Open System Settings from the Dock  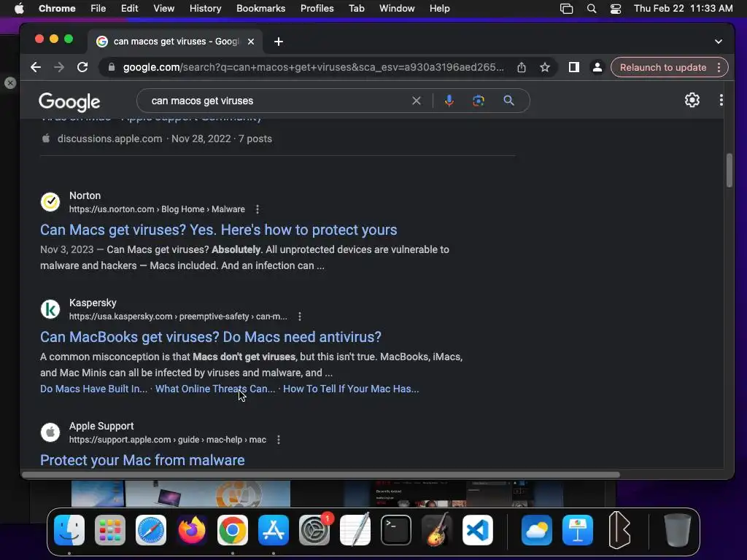coord(314,530)
